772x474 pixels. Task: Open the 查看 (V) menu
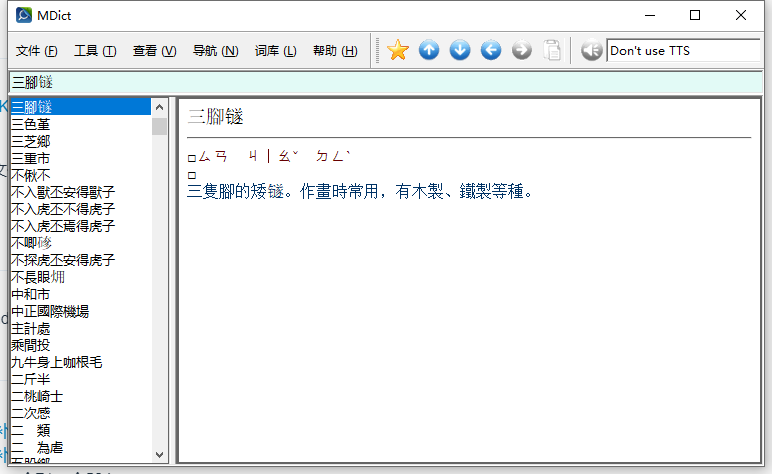[x=154, y=51]
